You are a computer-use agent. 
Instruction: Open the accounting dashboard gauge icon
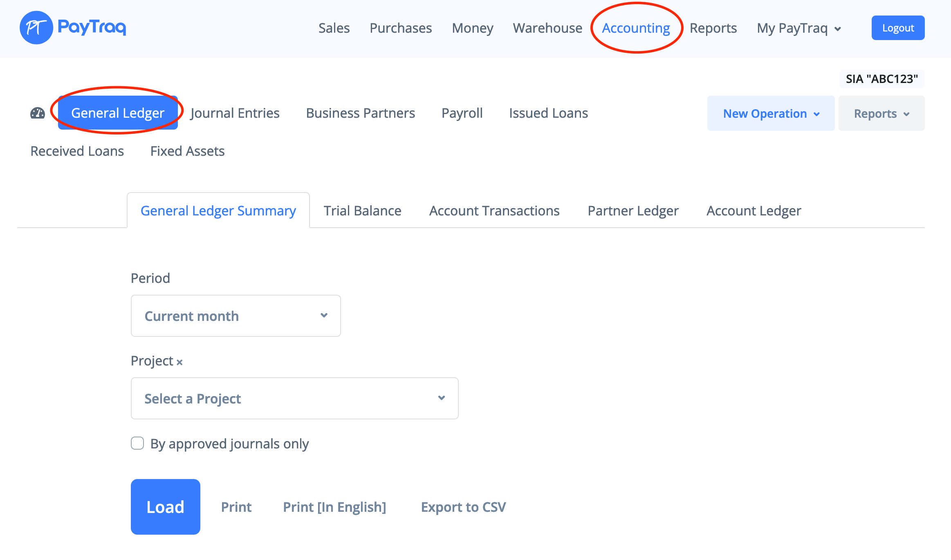38,113
